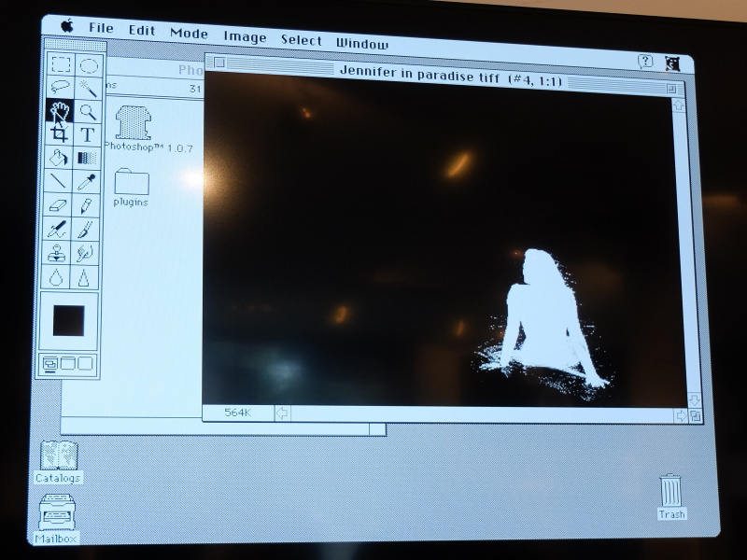Image resolution: width=747 pixels, height=560 pixels.
Task: Click the 564K file size indicator
Action: [x=238, y=413]
